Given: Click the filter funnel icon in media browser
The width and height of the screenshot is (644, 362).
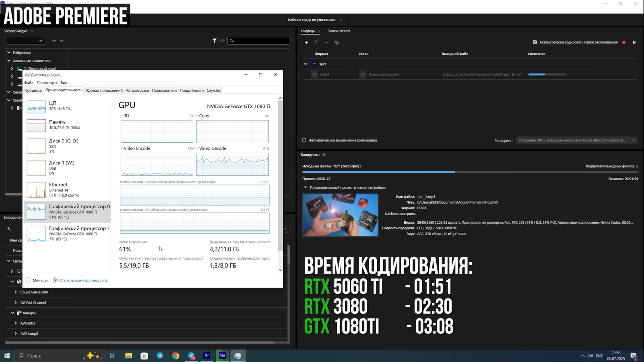Looking at the screenshot, I should 215,41.
